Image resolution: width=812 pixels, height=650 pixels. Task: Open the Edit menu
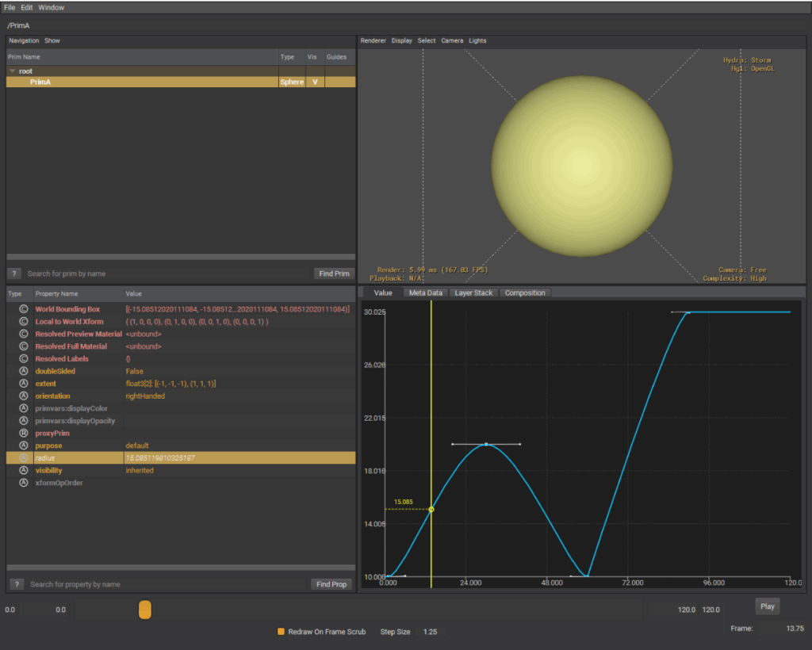point(27,7)
